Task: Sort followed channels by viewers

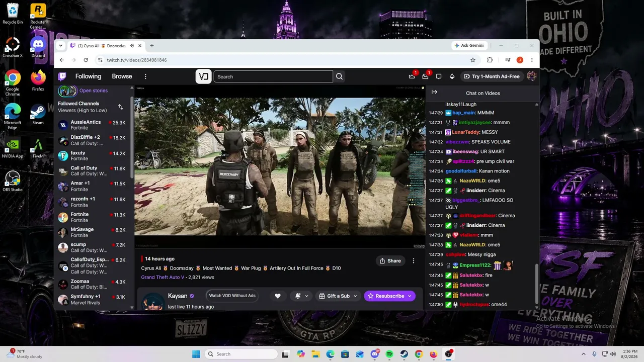Action: (x=121, y=107)
